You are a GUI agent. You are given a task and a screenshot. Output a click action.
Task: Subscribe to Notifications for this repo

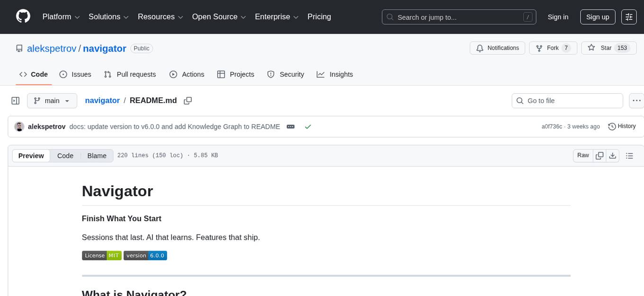click(497, 48)
